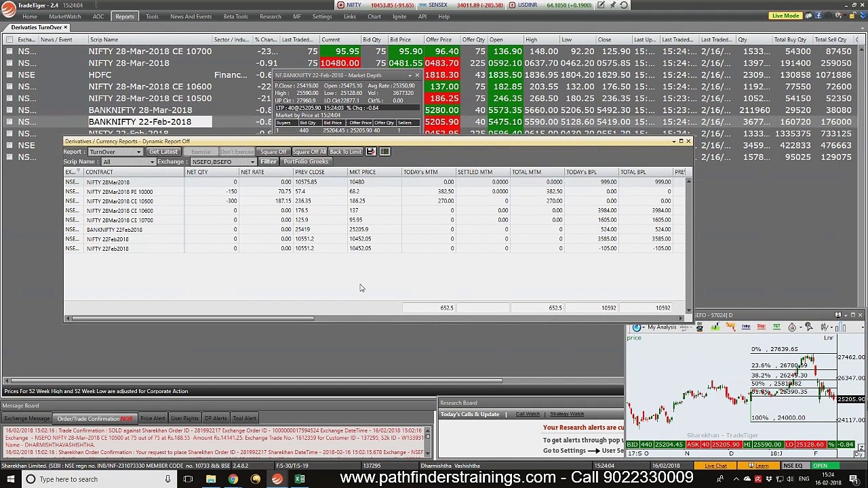Open the Strategy Watch link
Image resolution: width=868 pixels, height=488 pixels.
coord(567,414)
